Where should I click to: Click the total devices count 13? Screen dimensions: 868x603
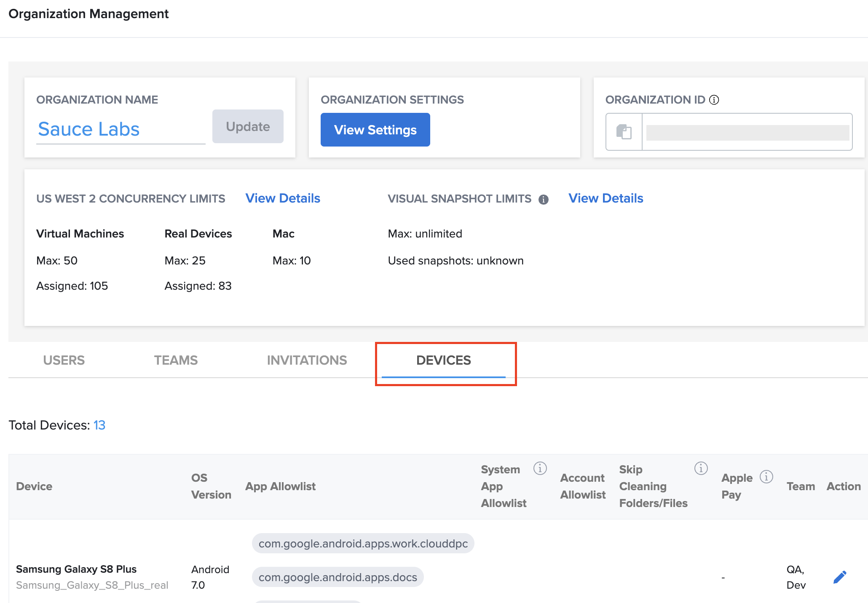(99, 425)
